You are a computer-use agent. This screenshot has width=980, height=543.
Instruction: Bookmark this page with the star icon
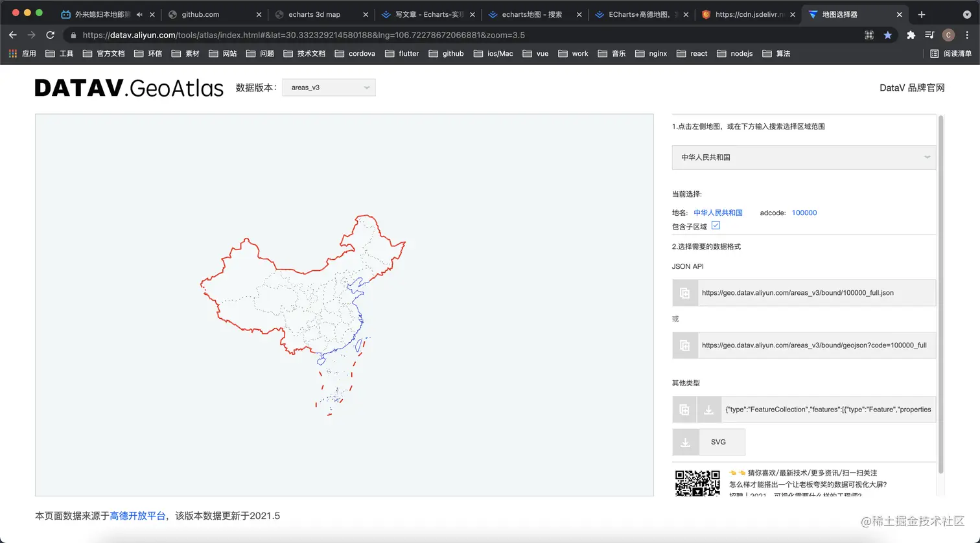tap(888, 35)
